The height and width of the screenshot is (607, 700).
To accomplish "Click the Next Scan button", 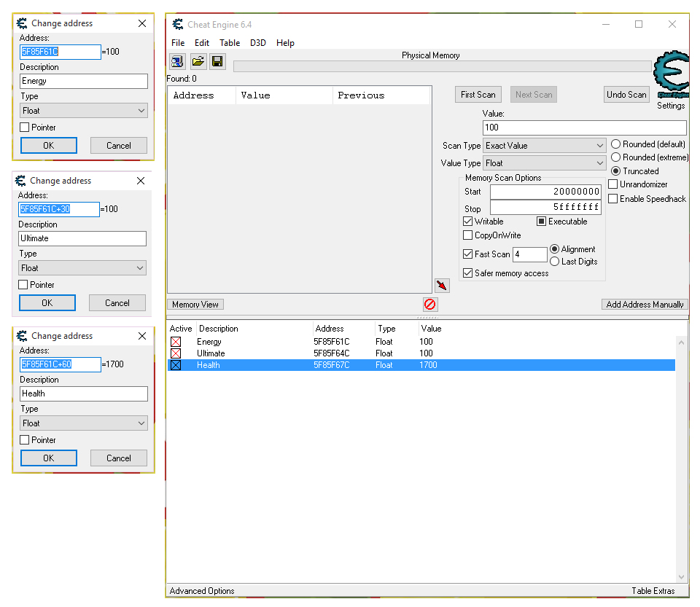I will click(534, 95).
